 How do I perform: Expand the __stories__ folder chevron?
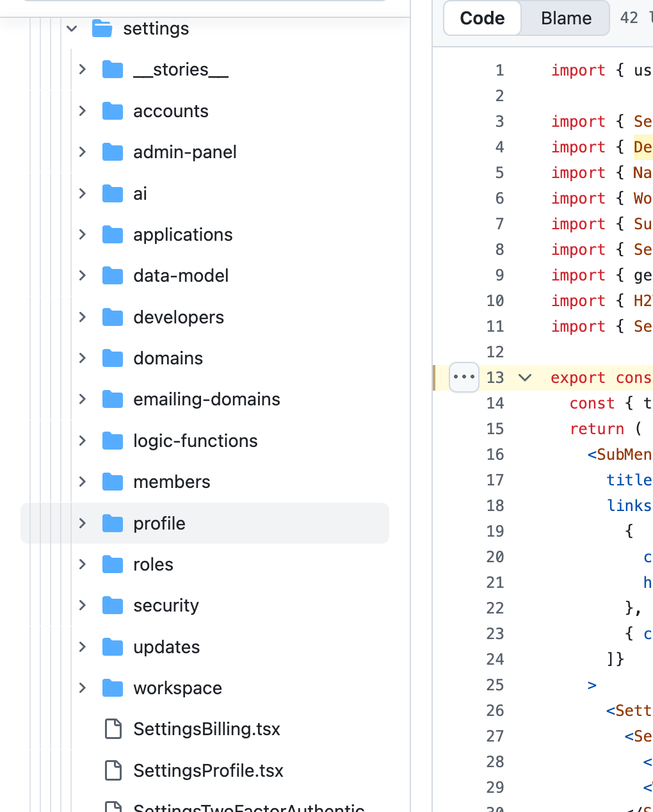[x=82, y=69]
